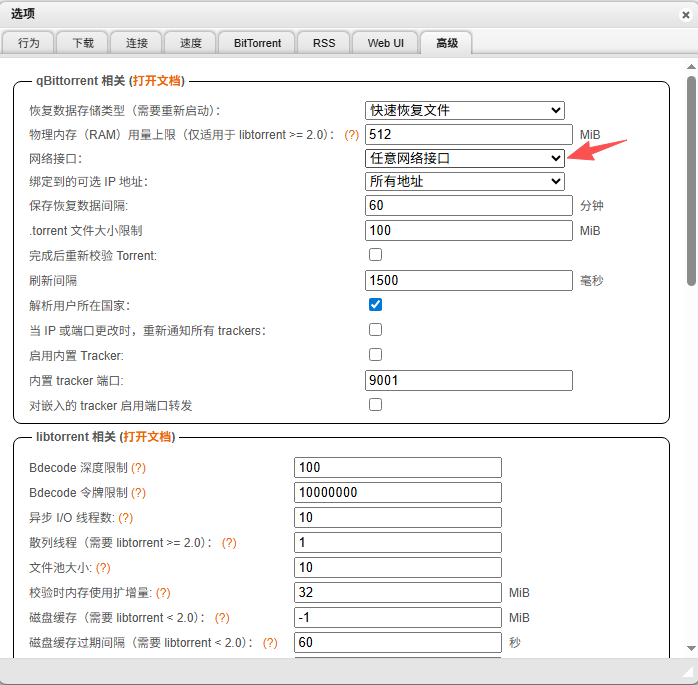
Task: Click help icon beside Bdecode 深度限制
Action: (138, 468)
